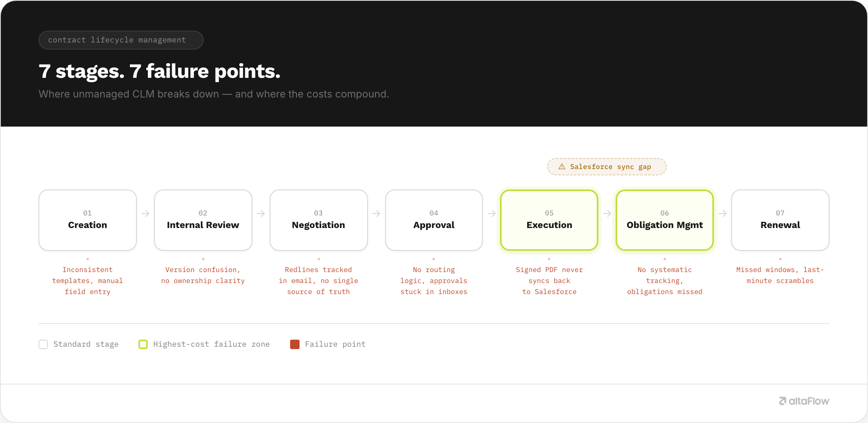Open the 06 Obligation Mgmt stage card

[x=665, y=220]
